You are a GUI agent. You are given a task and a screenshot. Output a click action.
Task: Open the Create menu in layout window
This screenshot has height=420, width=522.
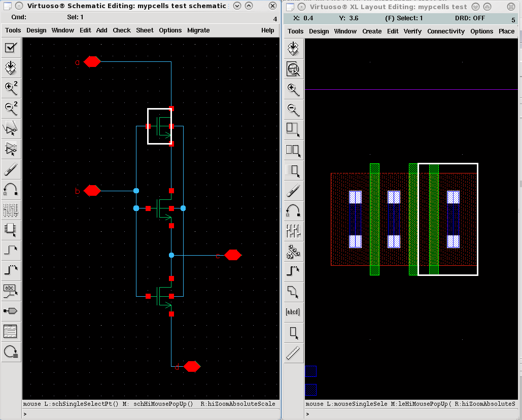click(372, 31)
